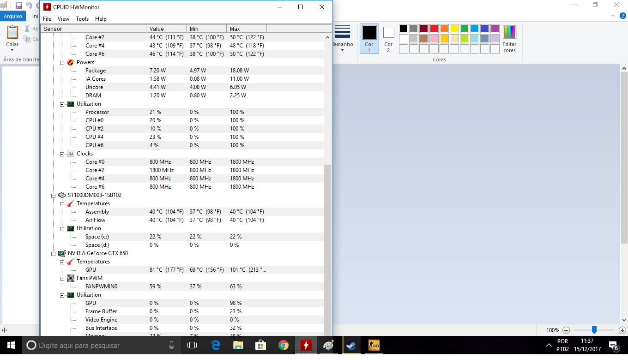Click the HWMonitor vertical scrollbar thumb
Screen dimensions: 628x364
(327, 250)
